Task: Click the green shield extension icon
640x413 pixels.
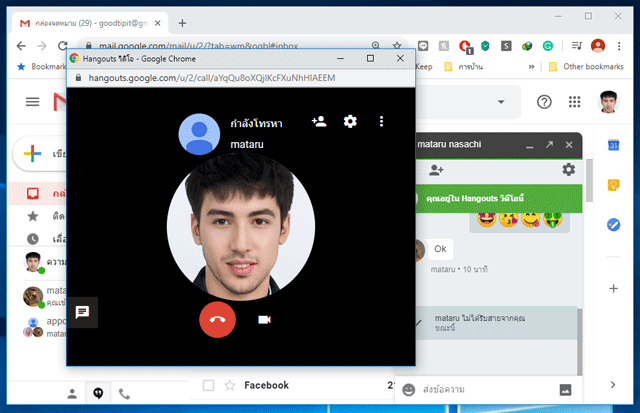Action: point(485,46)
